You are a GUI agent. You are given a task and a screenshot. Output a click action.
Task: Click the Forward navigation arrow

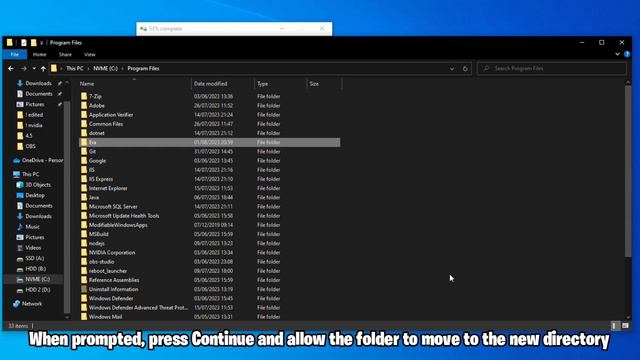tap(24, 69)
